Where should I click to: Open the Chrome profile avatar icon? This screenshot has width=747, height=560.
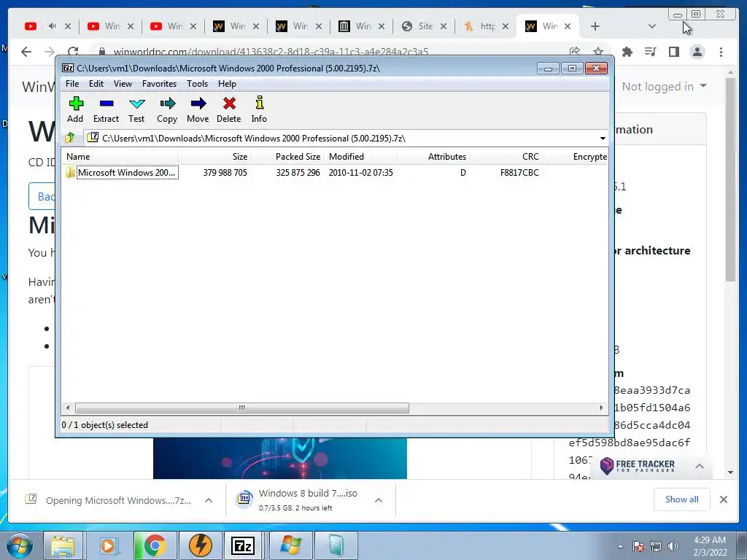click(697, 52)
